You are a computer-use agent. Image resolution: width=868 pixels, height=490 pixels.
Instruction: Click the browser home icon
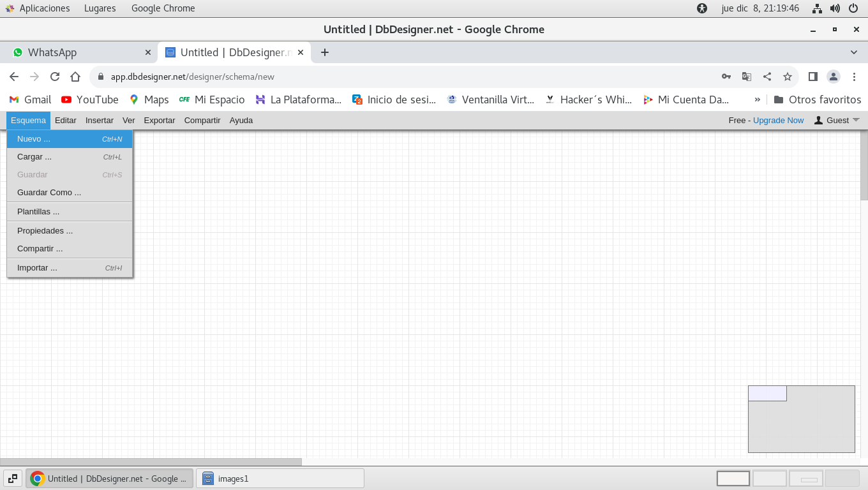click(x=75, y=77)
